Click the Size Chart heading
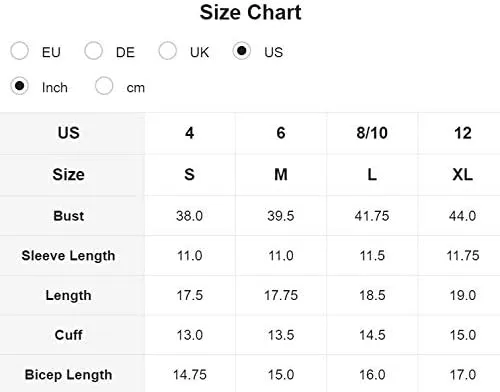500x392 pixels. (250, 13)
